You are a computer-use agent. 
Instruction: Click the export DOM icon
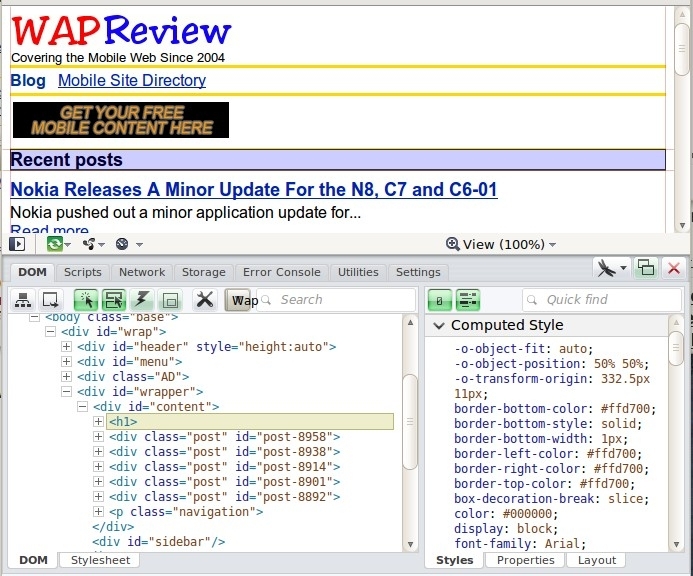click(50, 300)
